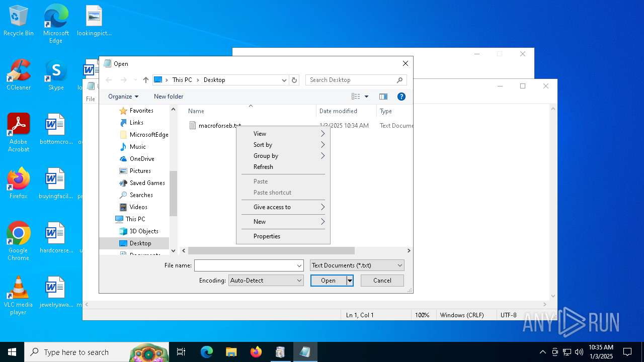Click the New folder button

pos(169,97)
